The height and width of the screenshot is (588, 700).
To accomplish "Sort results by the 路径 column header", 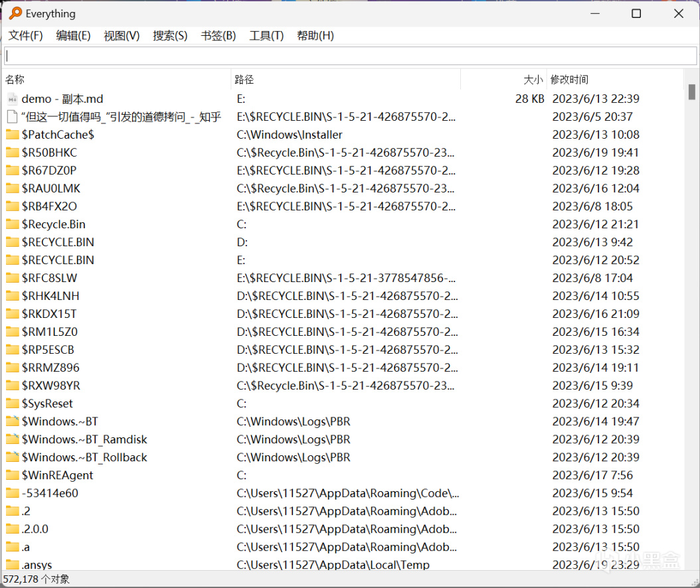I will click(346, 80).
